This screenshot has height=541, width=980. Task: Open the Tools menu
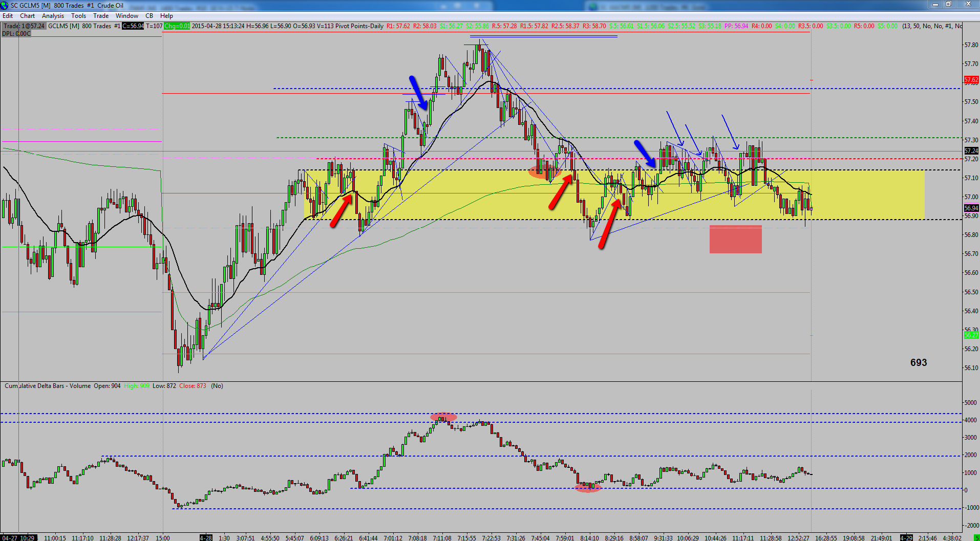(79, 16)
